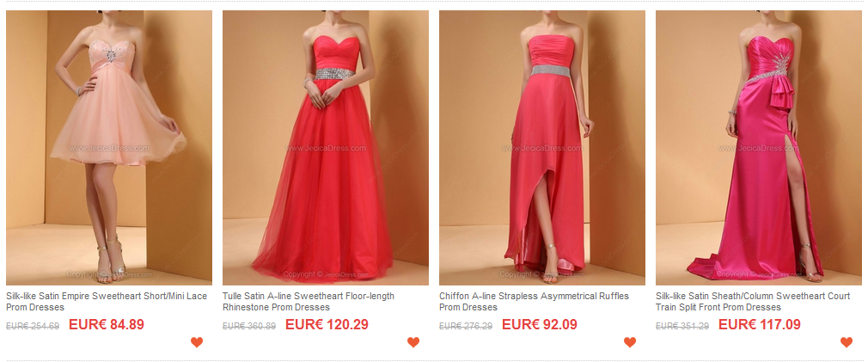Add Chiffon A-line Strapless dress to wishlist heart
The width and height of the screenshot is (868, 362).
(629, 342)
